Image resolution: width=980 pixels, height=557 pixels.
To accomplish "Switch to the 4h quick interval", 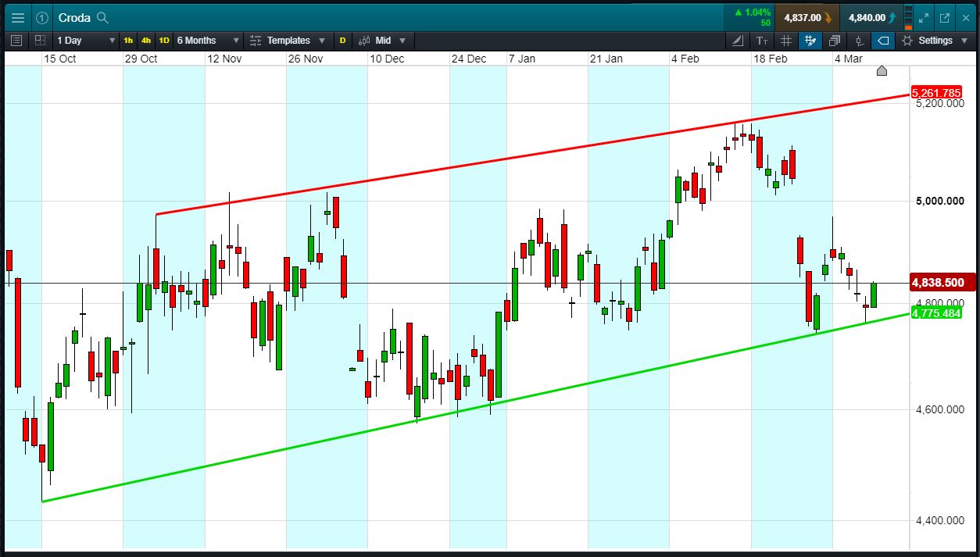I will click(x=146, y=41).
